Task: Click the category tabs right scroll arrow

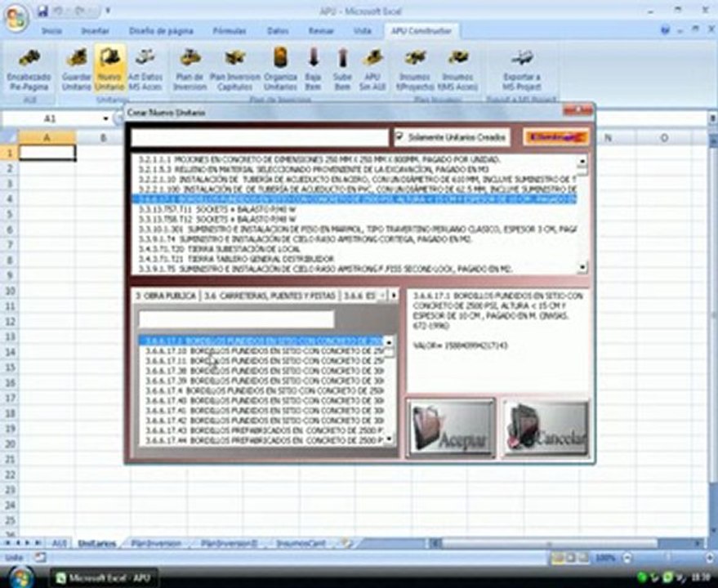Action: click(394, 296)
